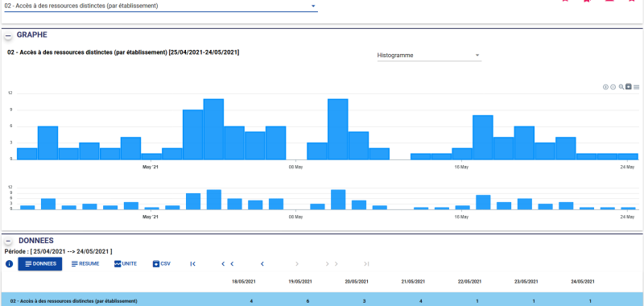Jump to the last data page
Image resolution: width=644 pixels, height=306 pixels.
[367, 263]
